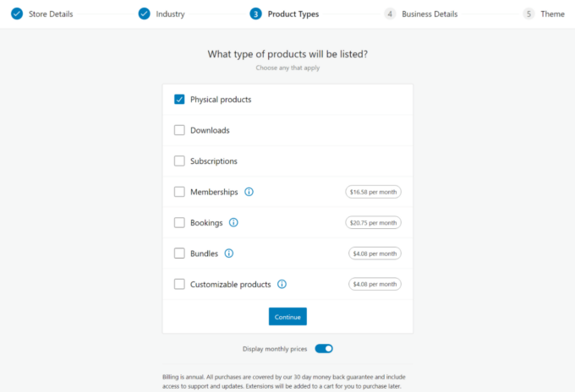This screenshot has width=575, height=392.
Task: Click the step 5 number icon
Action: coord(528,14)
